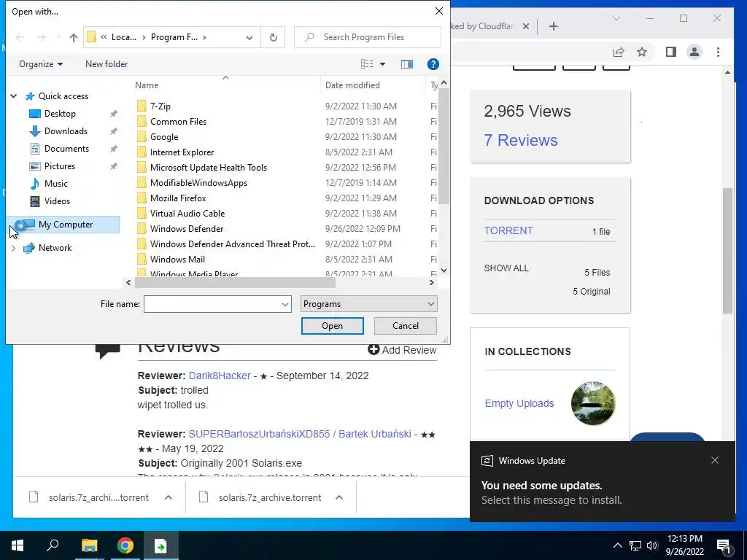The width and height of the screenshot is (747, 560).
Task: Select Desktop in navigation pane
Action: tap(60, 113)
